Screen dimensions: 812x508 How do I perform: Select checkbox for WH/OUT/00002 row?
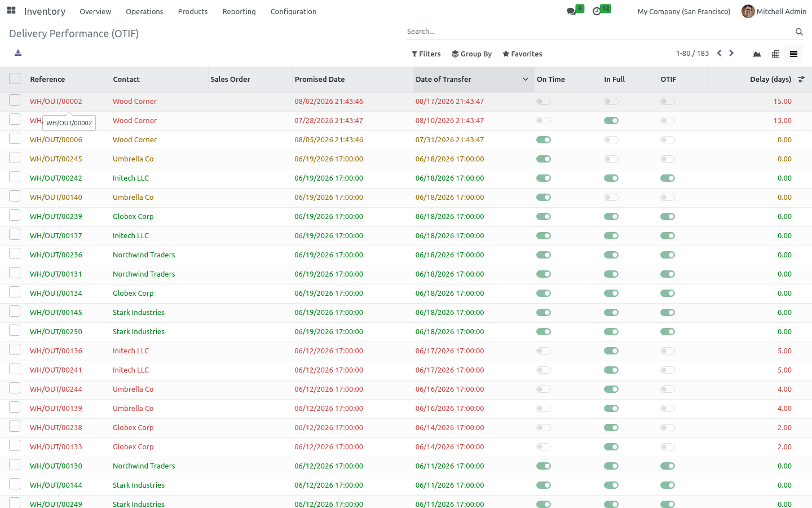[x=15, y=100]
